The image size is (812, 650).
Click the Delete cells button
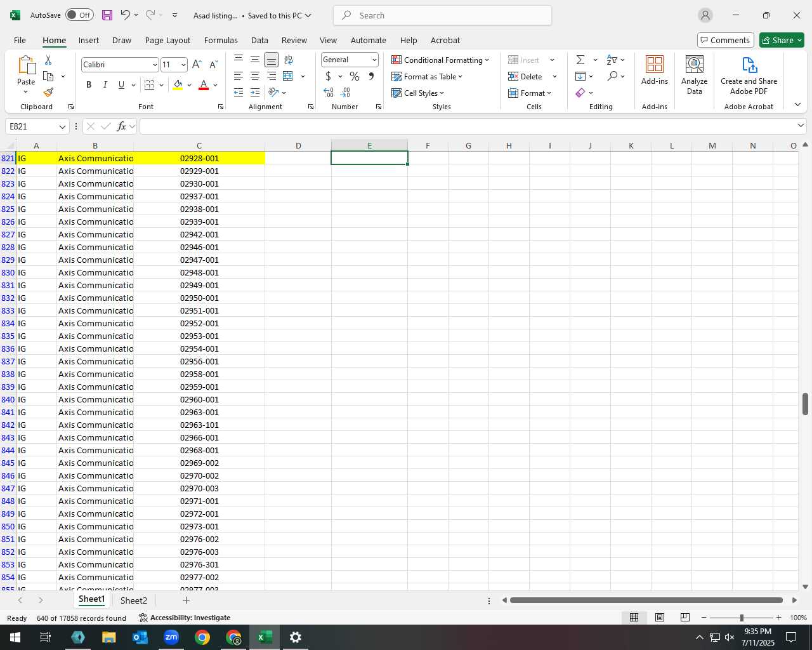[525, 76]
